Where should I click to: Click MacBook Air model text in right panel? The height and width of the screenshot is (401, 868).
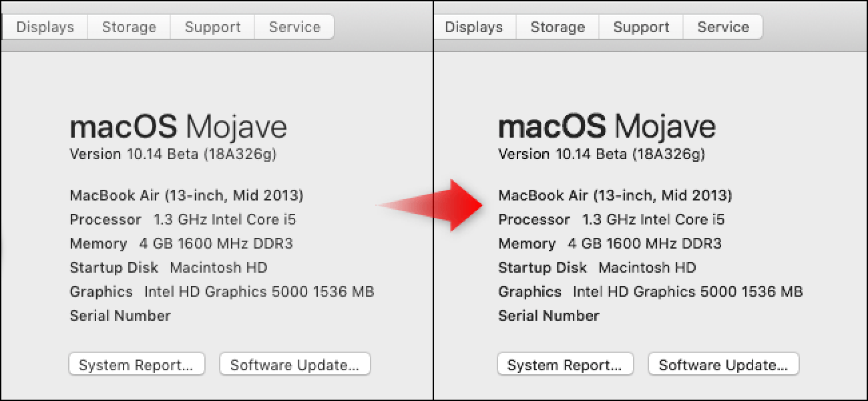tap(615, 196)
